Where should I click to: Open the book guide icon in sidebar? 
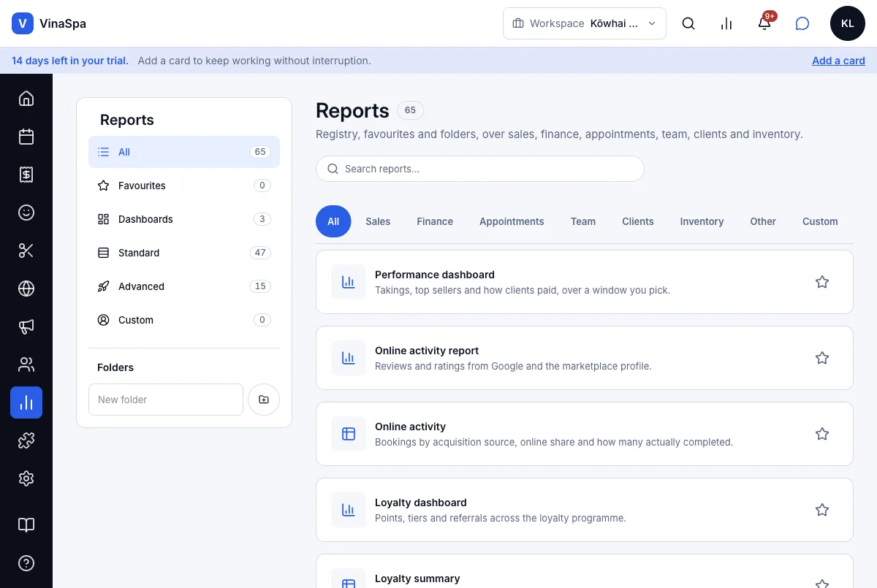pyautogui.click(x=26, y=525)
